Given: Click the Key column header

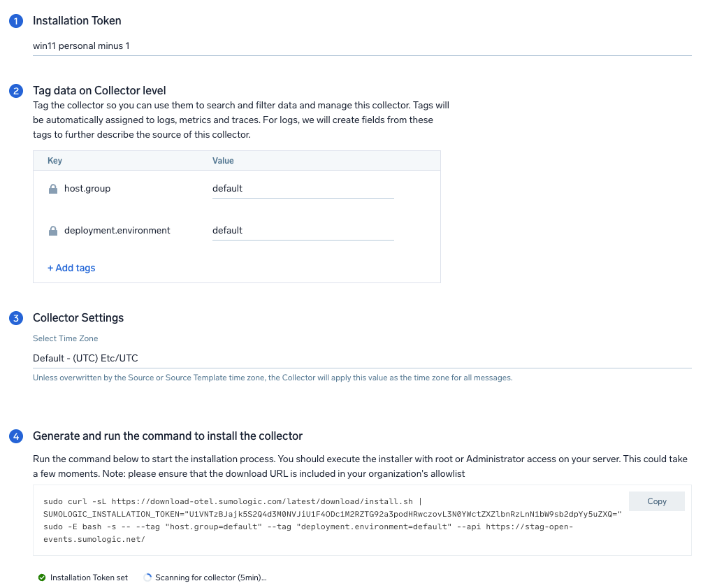Looking at the screenshot, I should [x=55, y=161].
